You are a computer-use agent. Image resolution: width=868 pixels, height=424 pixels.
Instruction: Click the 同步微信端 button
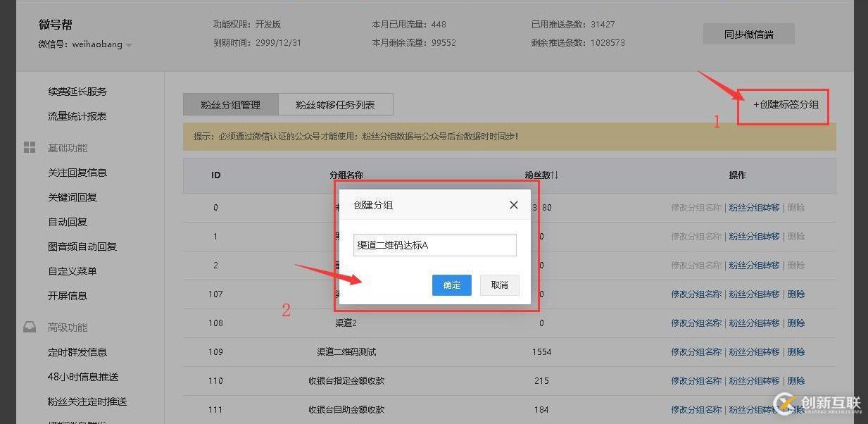click(x=748, y=34)
